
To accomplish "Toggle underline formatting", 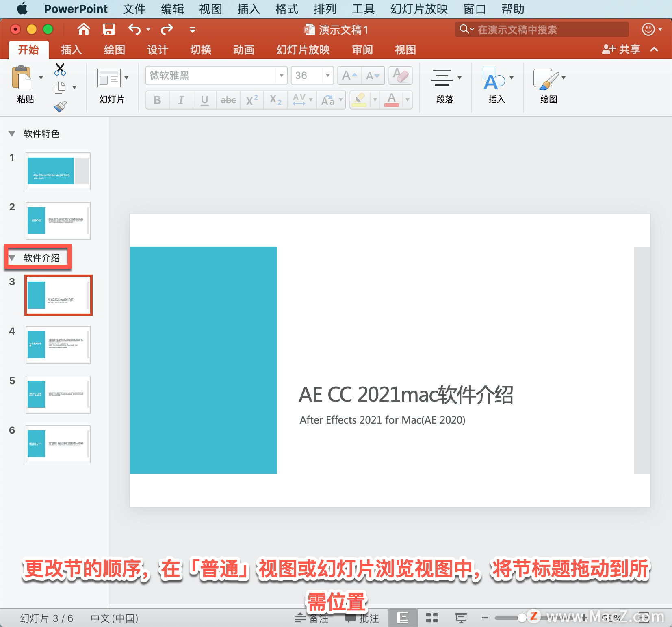I will click(205, 100).
